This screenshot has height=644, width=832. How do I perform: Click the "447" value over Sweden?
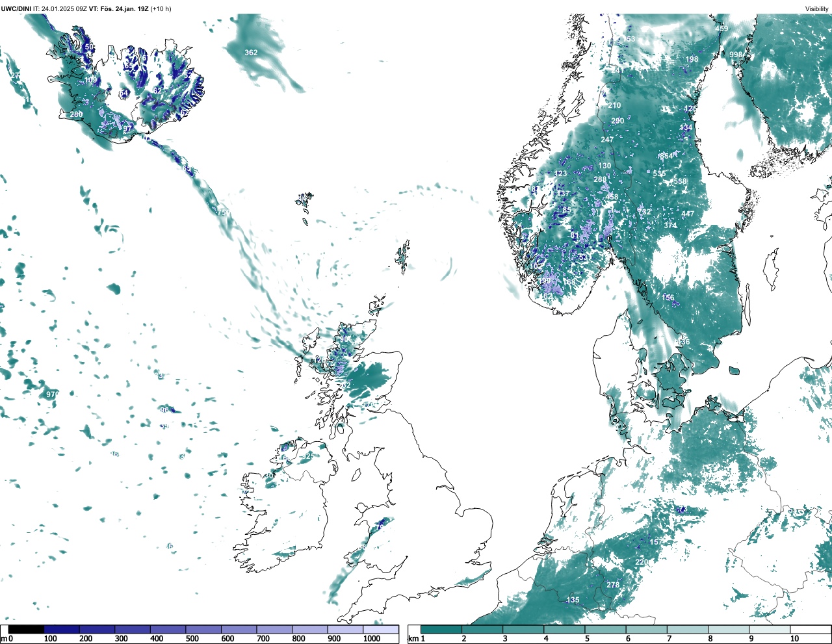click(x=688, y=214)
